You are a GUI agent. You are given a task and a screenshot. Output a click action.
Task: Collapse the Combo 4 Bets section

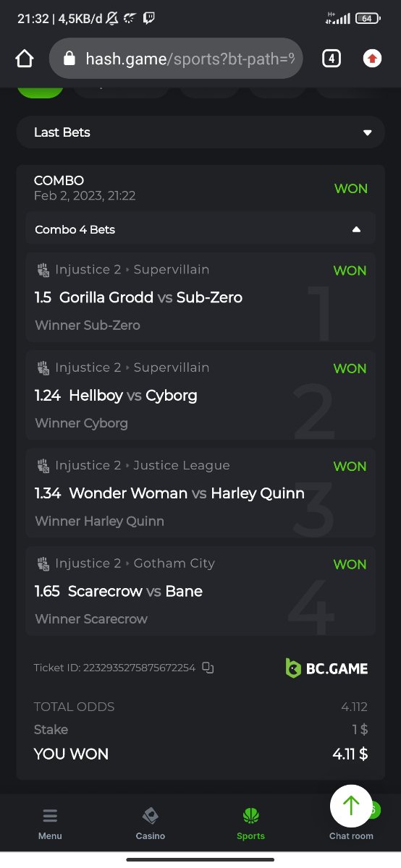(200, 229)
